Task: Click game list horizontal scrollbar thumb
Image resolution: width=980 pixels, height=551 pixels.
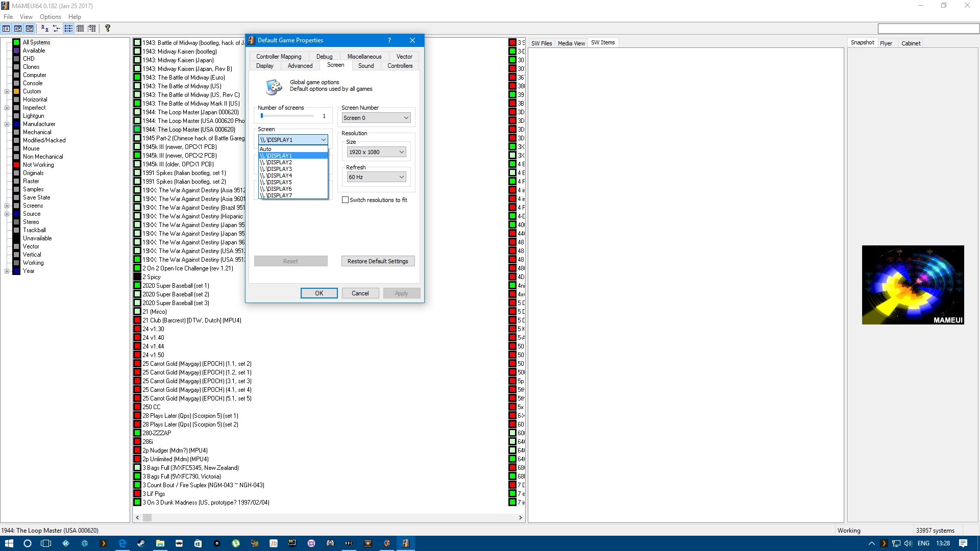Action: 147,517
